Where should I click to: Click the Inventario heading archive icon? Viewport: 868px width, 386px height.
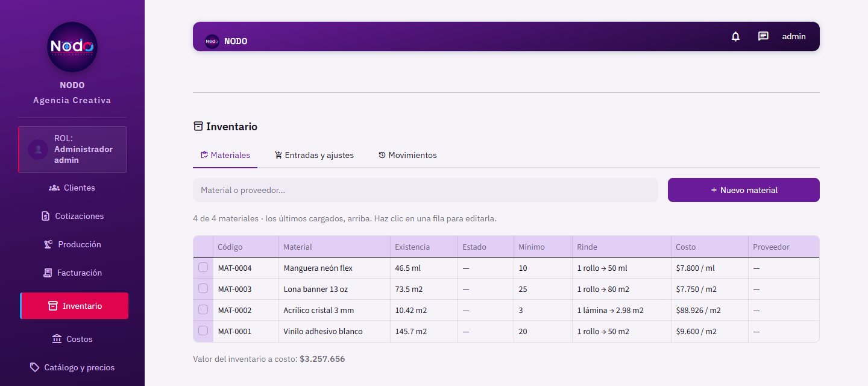pos(198,126)
